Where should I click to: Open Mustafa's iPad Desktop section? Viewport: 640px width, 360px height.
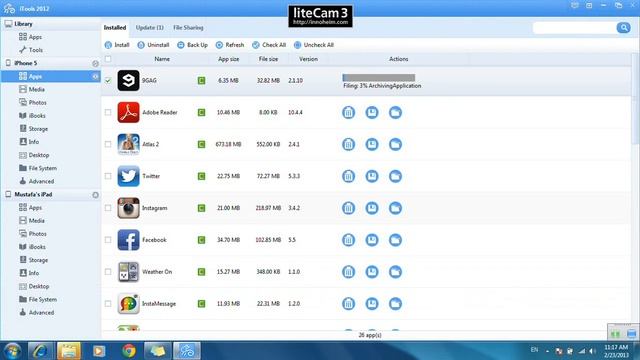click(34, 286)
